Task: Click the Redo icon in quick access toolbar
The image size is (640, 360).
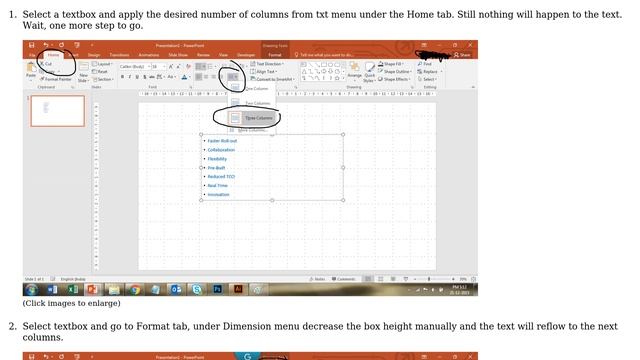Action: [61, 45]
